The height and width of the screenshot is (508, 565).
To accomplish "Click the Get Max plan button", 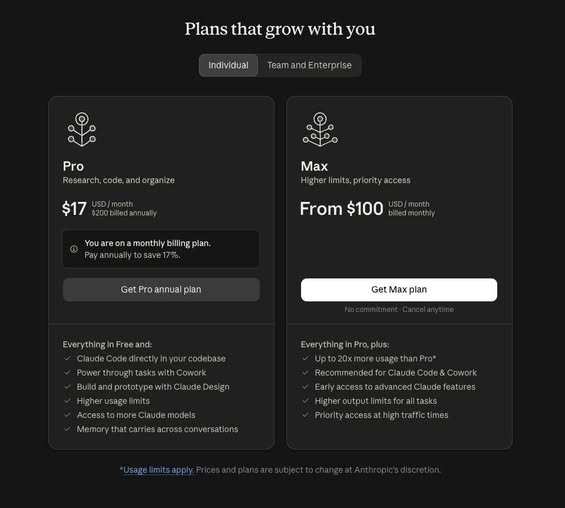I will (399, 289).
